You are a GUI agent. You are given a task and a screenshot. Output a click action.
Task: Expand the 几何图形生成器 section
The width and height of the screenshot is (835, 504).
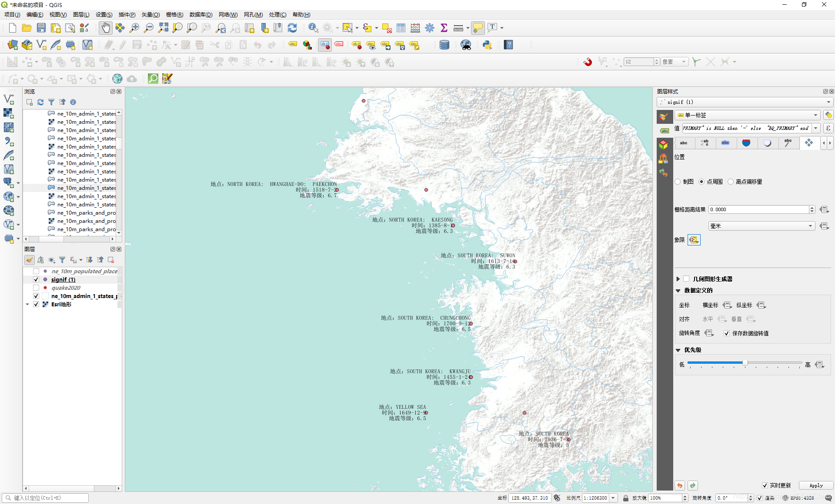(678, 279)
